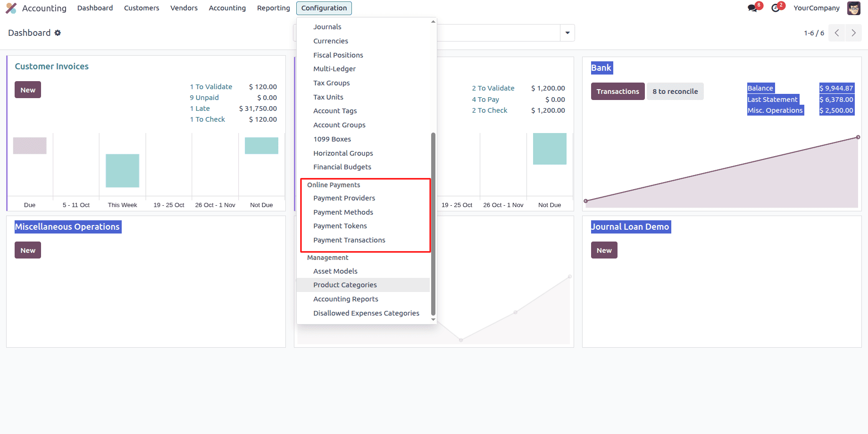
Task: Open the user avatar menu
Action: pyautogui.click(x=854, y=8)
